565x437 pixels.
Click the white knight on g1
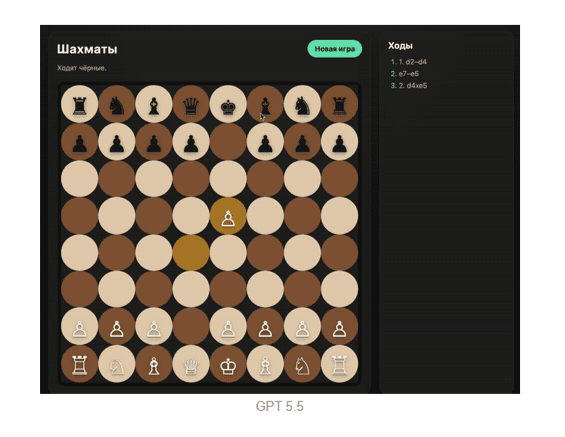pos(302,364)
